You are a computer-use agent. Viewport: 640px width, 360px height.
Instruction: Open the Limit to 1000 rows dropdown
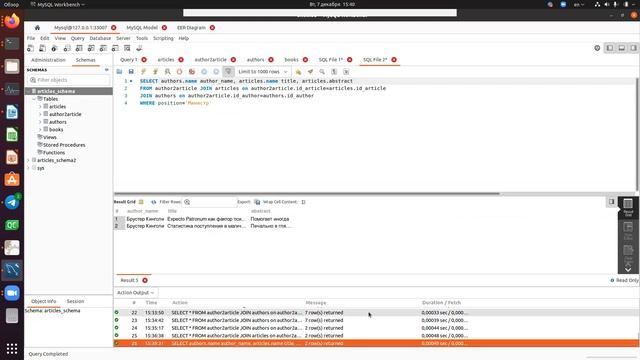coord(263,72)
